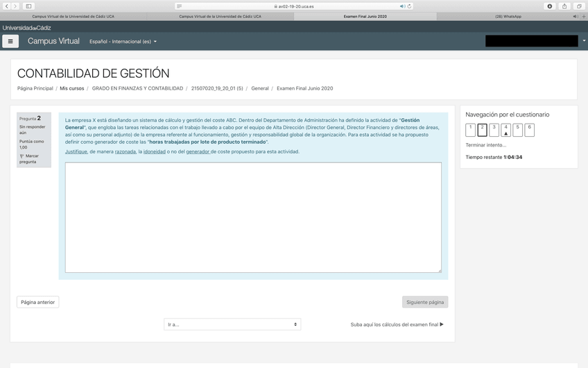Open the Español - Internacional language dropdown

click(x=123, y=42)
